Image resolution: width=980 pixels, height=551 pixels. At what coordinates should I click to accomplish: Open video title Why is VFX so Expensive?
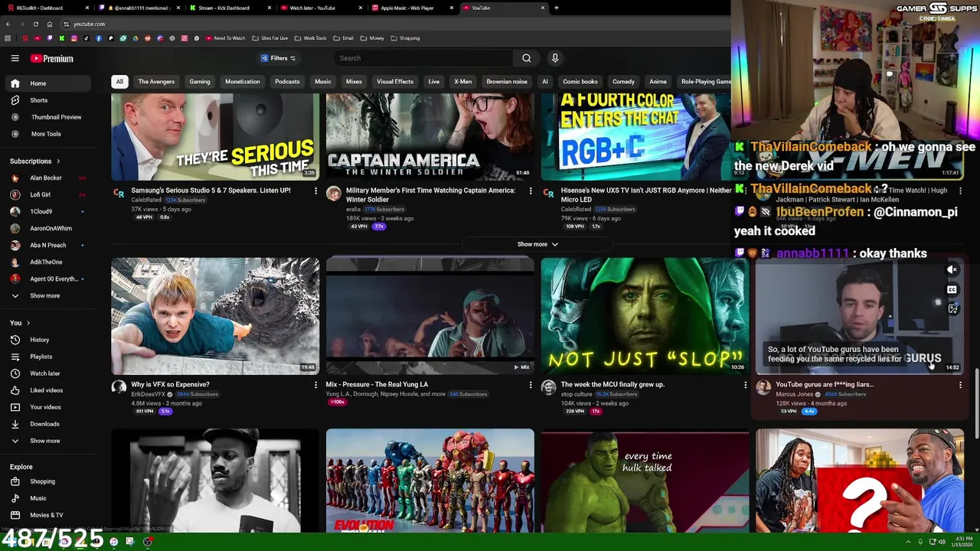pos(170,385)
